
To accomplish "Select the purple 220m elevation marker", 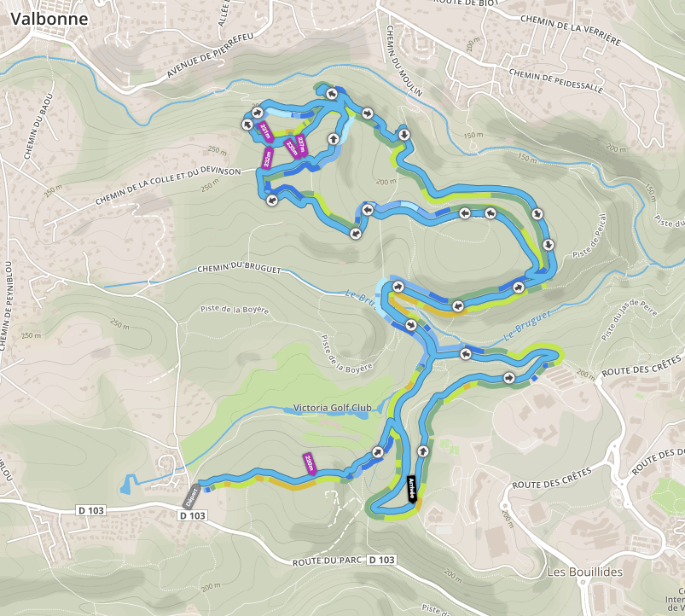I will pos(309,462).
